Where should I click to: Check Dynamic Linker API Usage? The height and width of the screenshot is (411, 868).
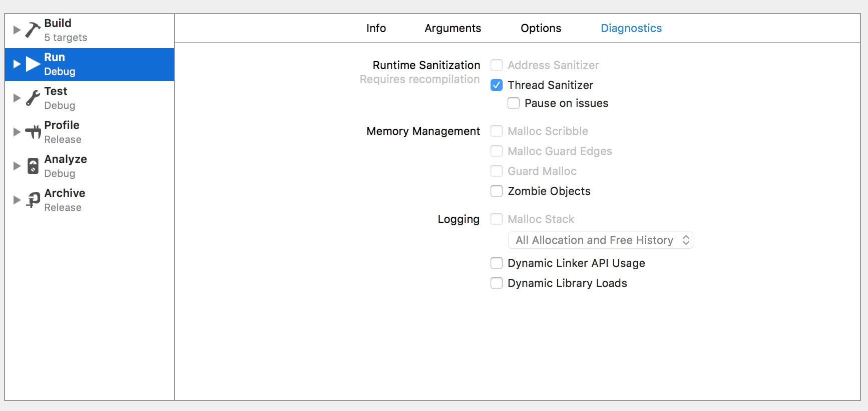pos(497,263)
